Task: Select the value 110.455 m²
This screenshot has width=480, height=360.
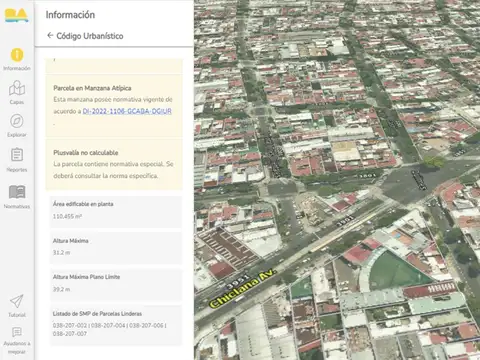Action: (67, 216)
